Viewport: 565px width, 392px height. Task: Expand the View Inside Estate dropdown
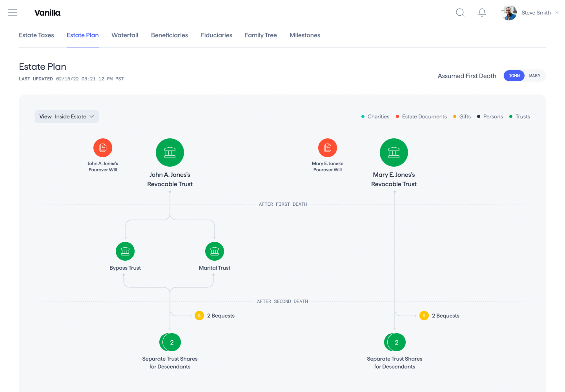pos(67,116)
